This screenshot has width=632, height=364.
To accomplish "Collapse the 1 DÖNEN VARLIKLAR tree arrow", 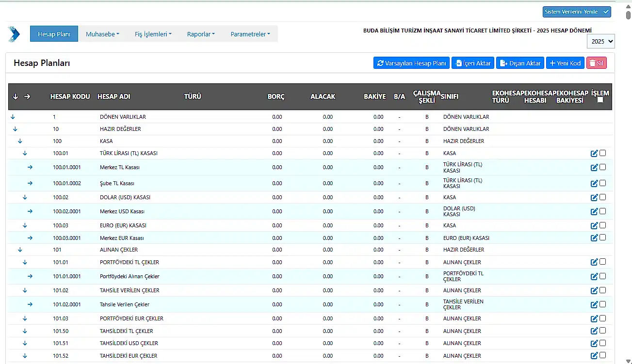I will [12, 117].
